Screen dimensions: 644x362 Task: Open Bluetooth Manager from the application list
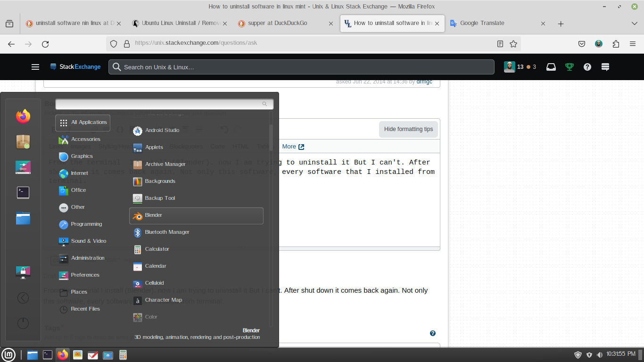[x=196, y=232]
